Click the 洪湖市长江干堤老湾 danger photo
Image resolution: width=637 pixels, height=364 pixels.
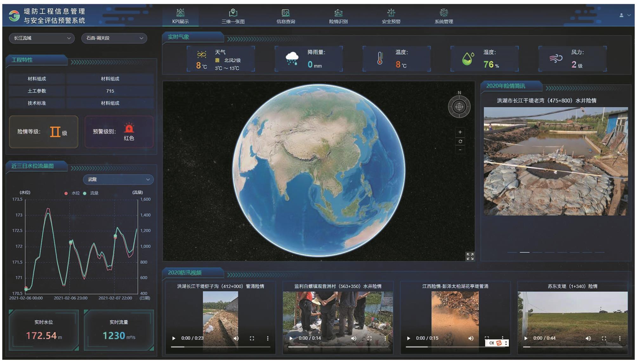pos(555,161)
